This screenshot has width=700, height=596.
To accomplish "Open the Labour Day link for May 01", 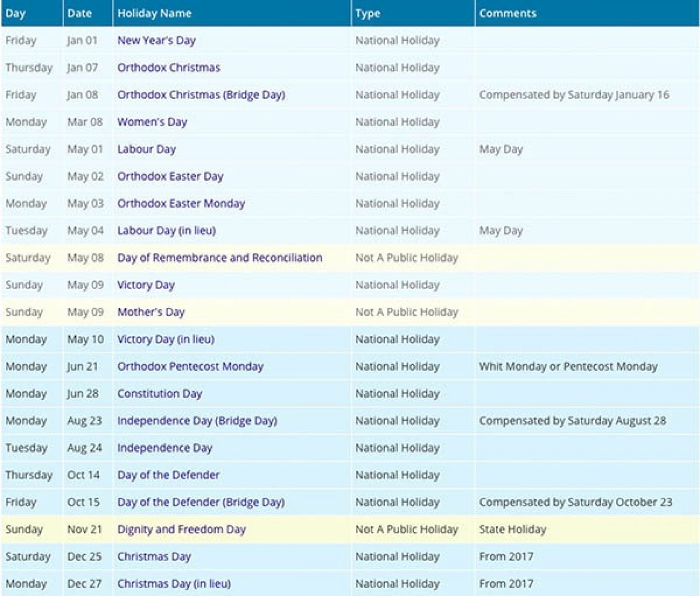I will (x=146, y=149).
